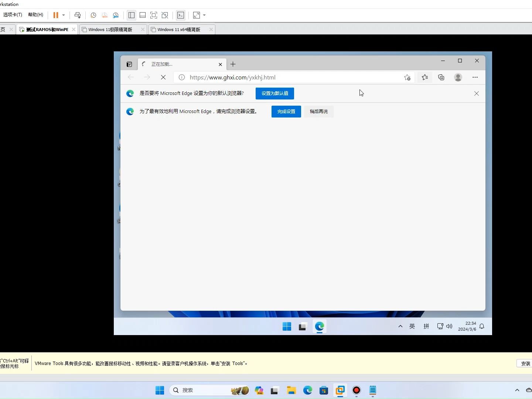Click guest taskbar Edge icon
The width and height of the screenshot is (532, 399).
pyautogui.click(x=320, y=327)
